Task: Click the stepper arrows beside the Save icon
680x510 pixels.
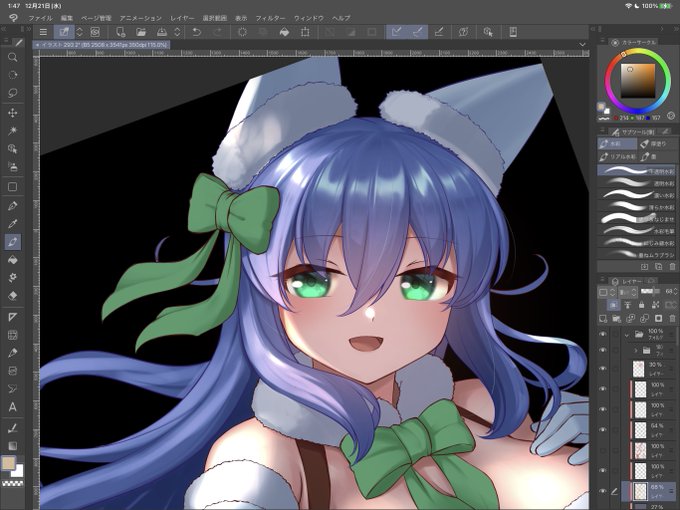Action: click(x=177, y=32)
